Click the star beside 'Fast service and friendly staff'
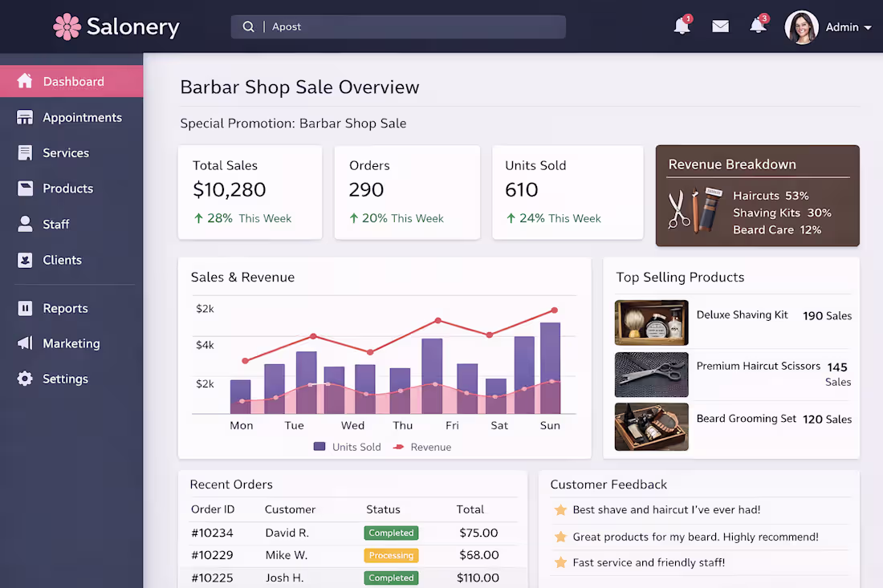 tap(560, 562)
